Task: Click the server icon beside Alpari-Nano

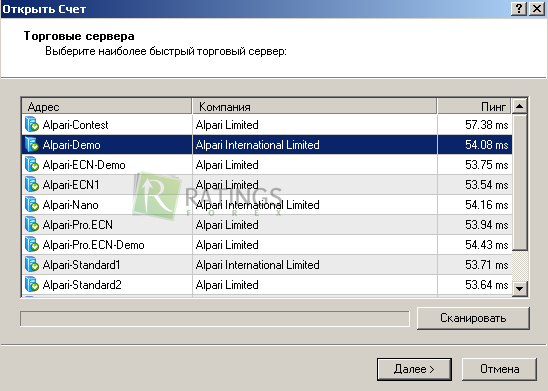Action: point(32,205)
